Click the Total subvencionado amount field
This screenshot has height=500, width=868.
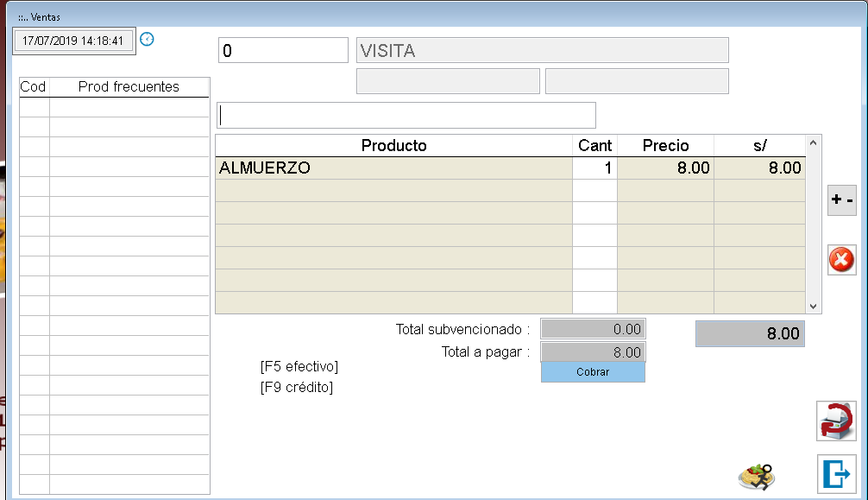(x=593, y=329)
